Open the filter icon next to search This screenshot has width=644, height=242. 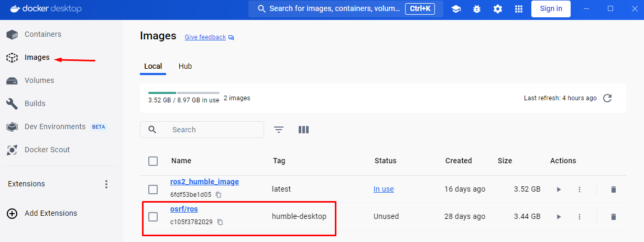[279, 130]
